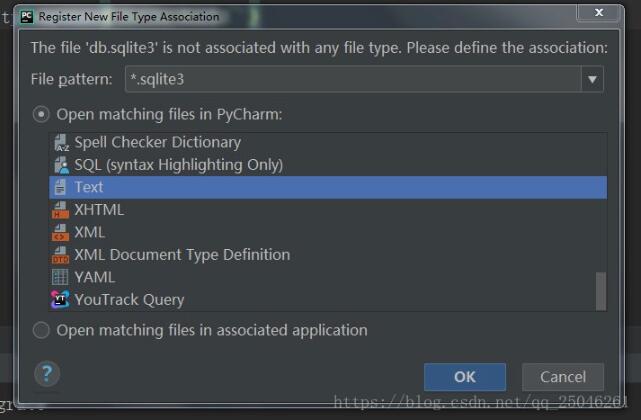Select 'Open matching files in associated application'

pyautogui.click(x=41, y=330)
